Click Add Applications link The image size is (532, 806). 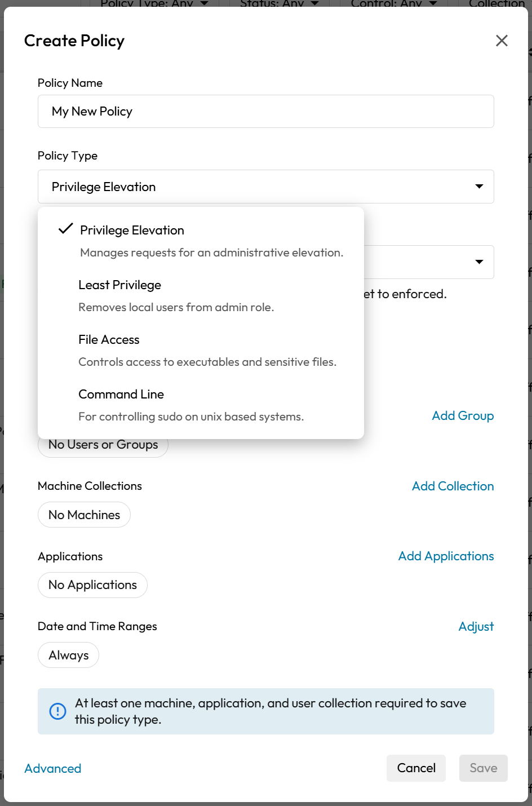pyautogui.click(x=446, y=556)
